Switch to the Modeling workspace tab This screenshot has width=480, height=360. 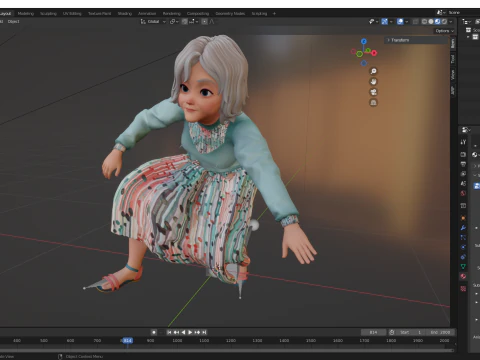point(26,14)
